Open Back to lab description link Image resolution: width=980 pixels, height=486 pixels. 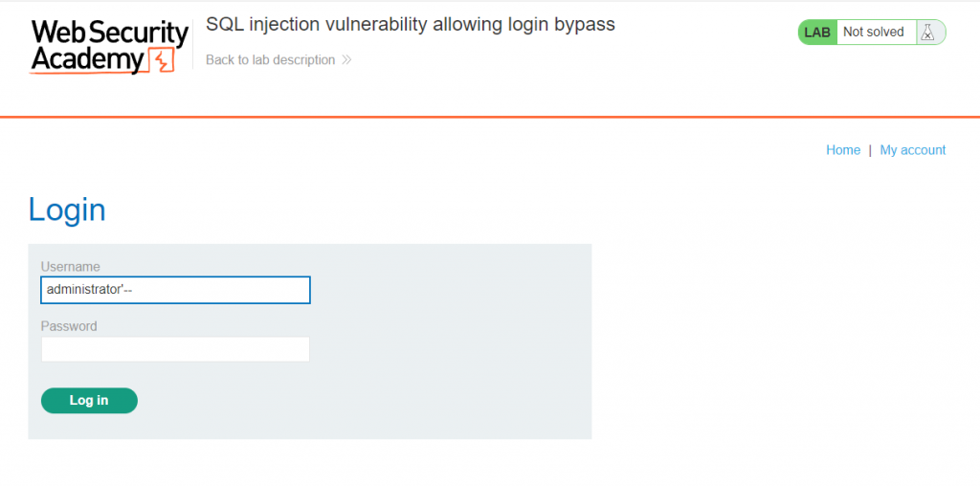271,60
